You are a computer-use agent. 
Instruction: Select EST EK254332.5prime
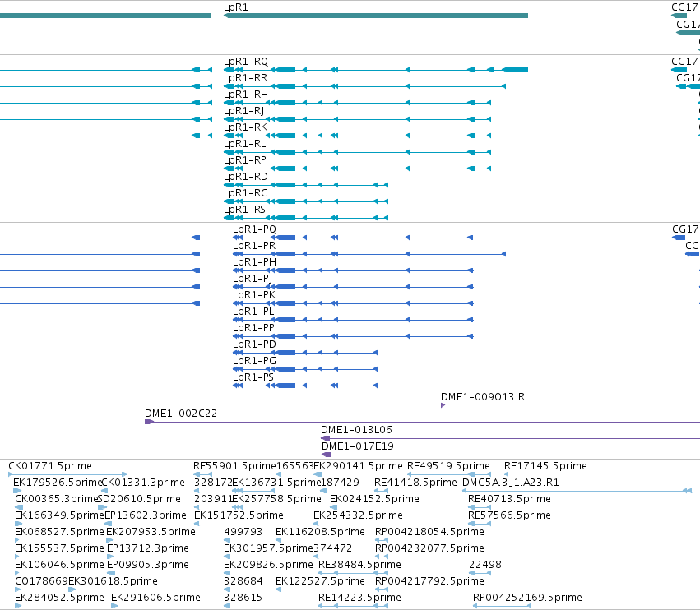tap(358, 515)
